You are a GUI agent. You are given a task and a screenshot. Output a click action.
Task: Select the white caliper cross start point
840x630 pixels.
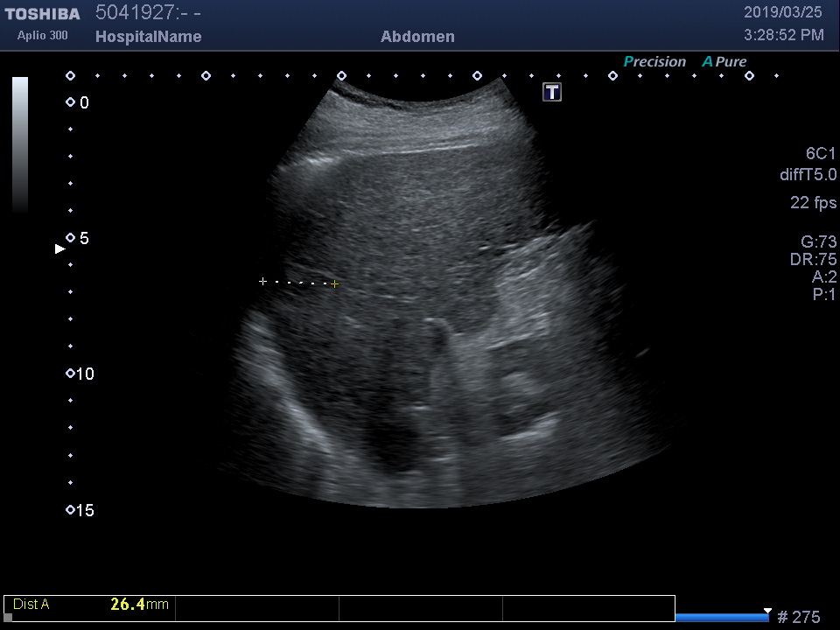click(x=262, y=281)
